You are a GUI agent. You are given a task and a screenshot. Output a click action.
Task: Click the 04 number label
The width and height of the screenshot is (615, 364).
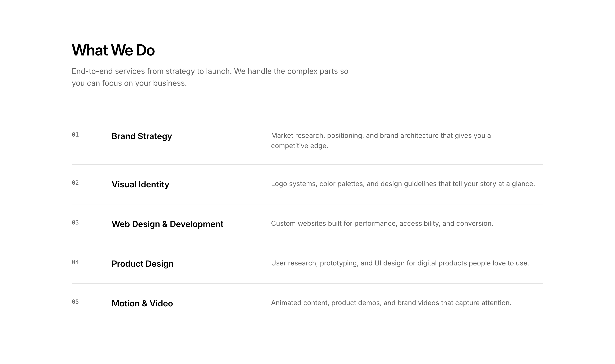pyautogui.click(x=75, y=262)
